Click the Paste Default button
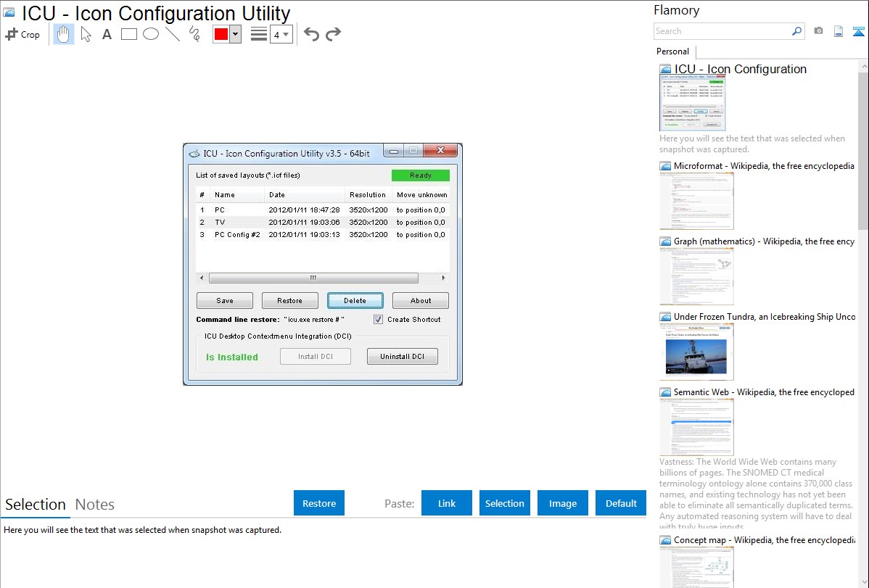 [621, 502]
